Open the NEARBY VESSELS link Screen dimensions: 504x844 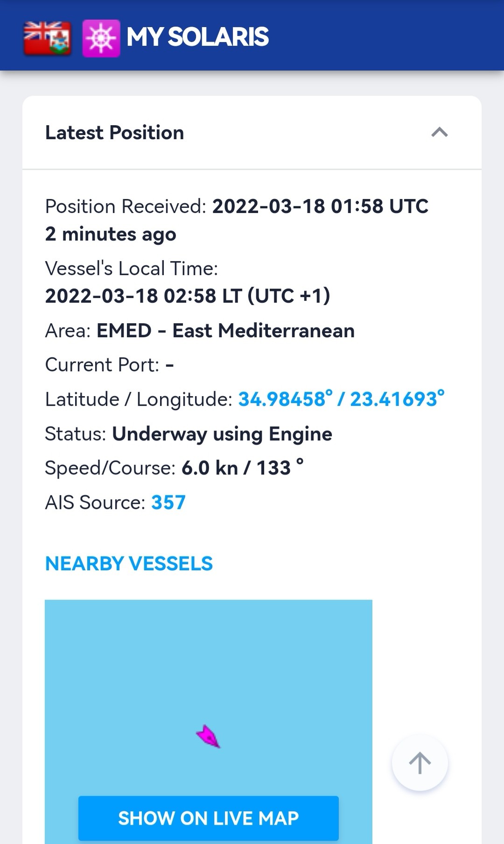129,564
